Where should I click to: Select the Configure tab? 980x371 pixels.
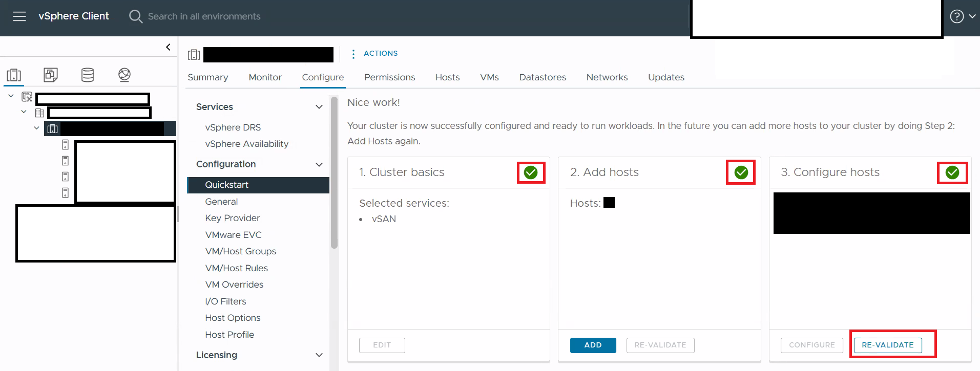point(323,77)
